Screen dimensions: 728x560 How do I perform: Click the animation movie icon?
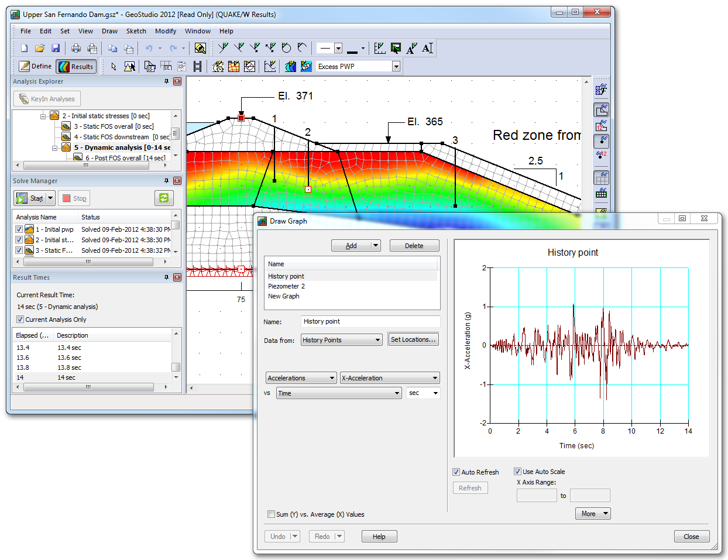197,66
